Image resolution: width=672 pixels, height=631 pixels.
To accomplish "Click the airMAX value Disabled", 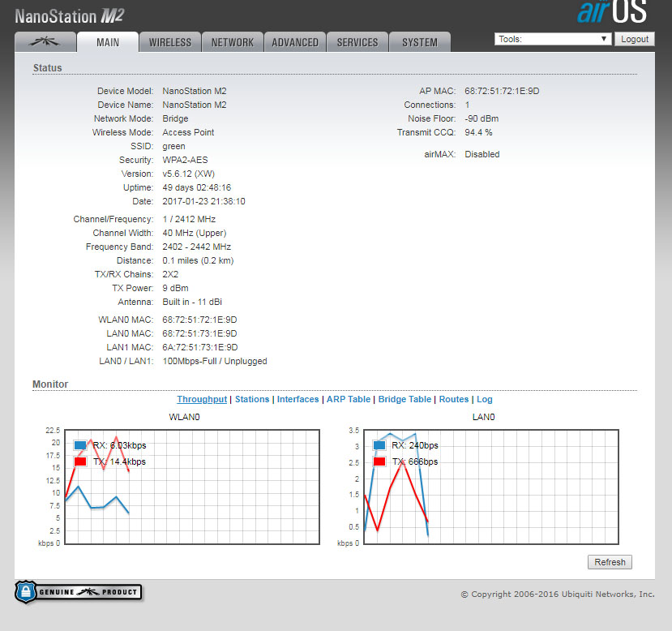I will (482, 154).
